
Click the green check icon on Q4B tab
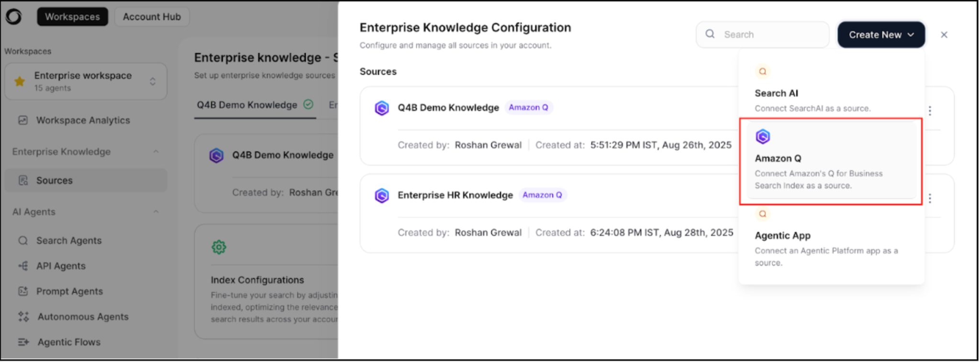[x=309, y=104]
